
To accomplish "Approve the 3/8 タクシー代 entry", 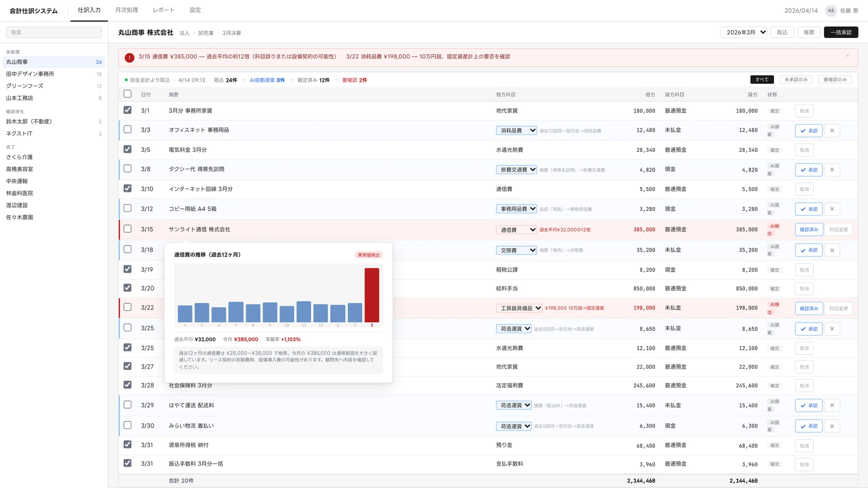I will point(808,170).
